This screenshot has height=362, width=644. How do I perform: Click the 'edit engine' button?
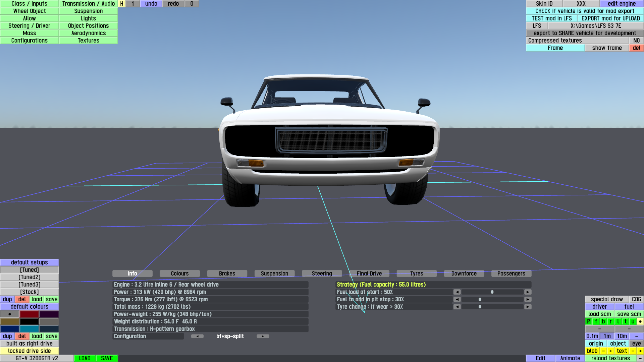point(622,4)
